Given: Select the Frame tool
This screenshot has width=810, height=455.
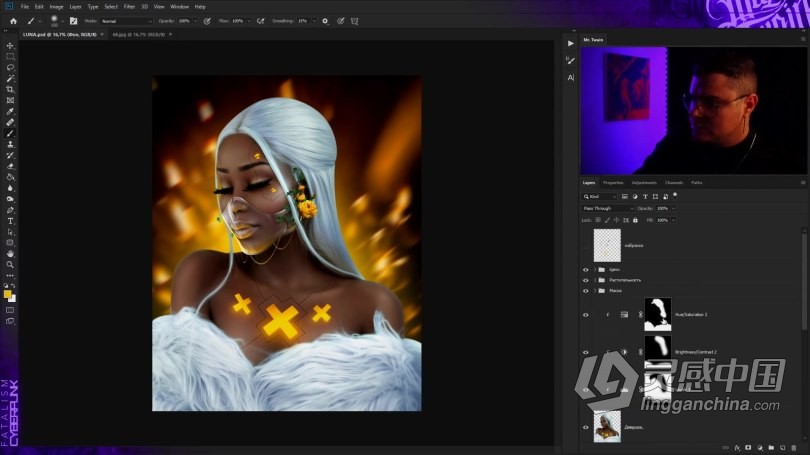Looking at the screenshot, I should click(x=10, y=101).
